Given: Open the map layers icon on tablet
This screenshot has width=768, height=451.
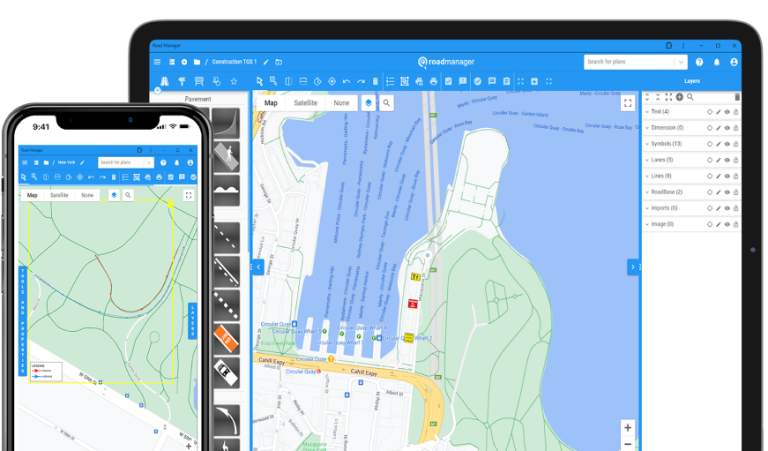Looking at the screenshot, I should [x=368, y=103].
